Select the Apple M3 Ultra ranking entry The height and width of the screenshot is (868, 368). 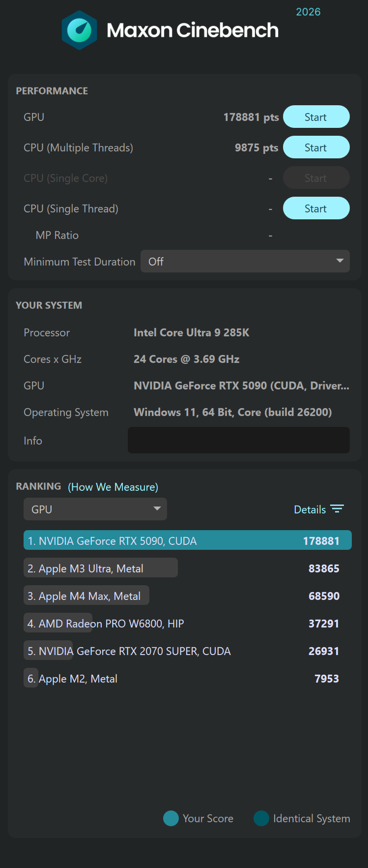pos(101,568)
